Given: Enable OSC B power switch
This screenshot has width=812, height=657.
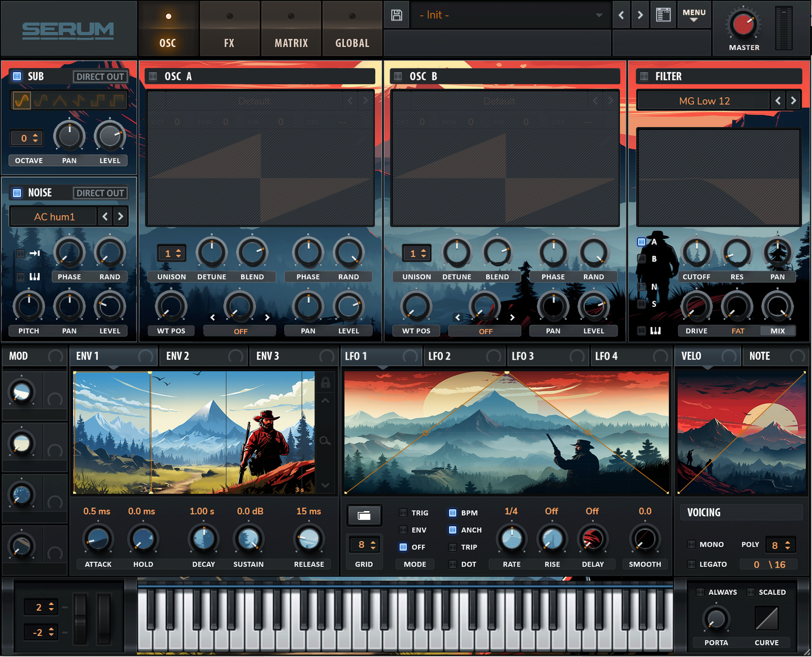Looking at the screenshot, I should (x=398, y=76).
